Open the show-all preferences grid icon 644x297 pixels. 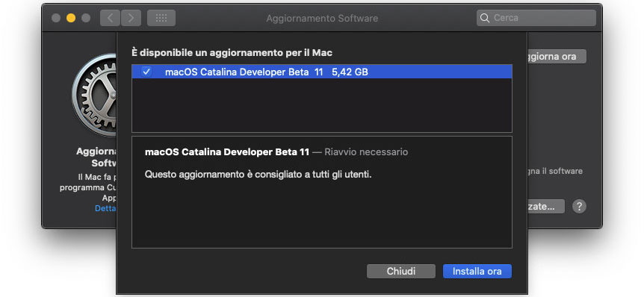click(161, 18)
